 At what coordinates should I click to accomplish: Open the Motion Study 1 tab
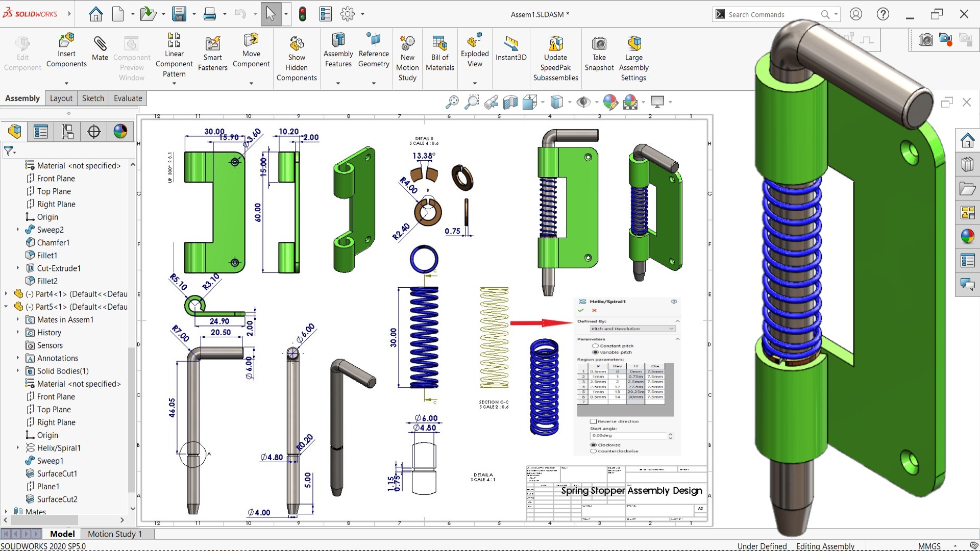click(x=114, y=534)
